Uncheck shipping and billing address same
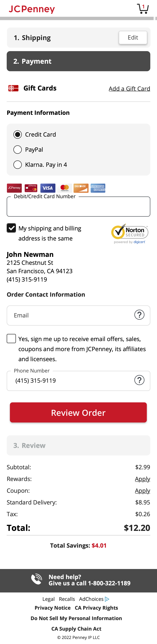Viewport: 157px width, 644px height. [11, 228]
